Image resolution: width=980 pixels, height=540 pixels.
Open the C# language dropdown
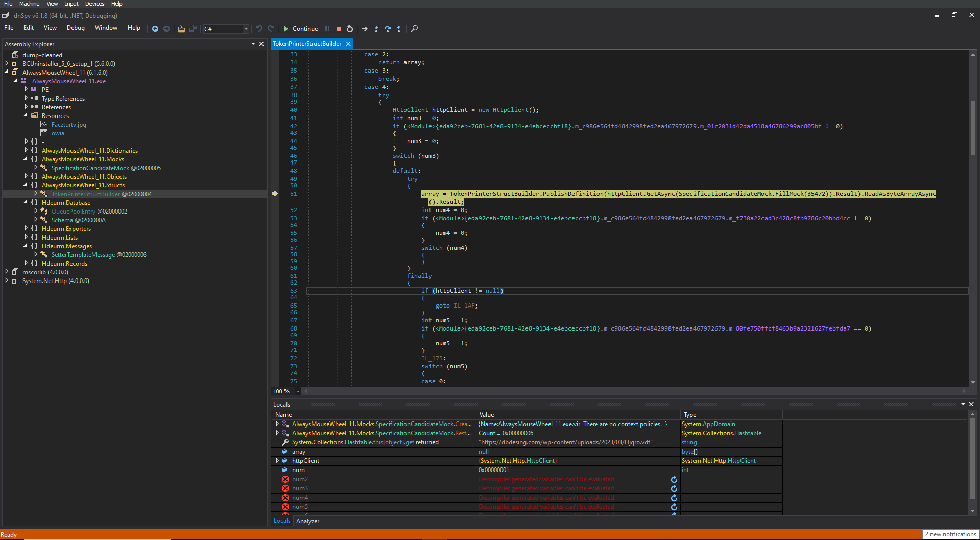[246, 29]
